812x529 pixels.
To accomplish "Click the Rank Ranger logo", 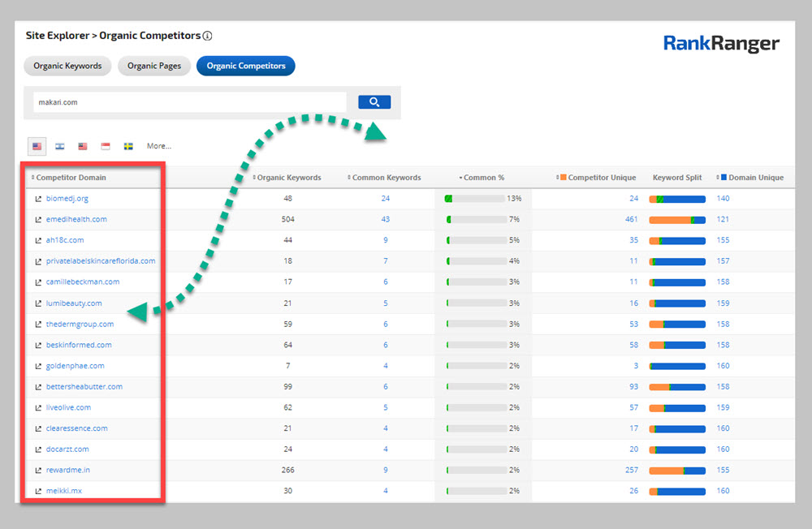I will point(721,44).
